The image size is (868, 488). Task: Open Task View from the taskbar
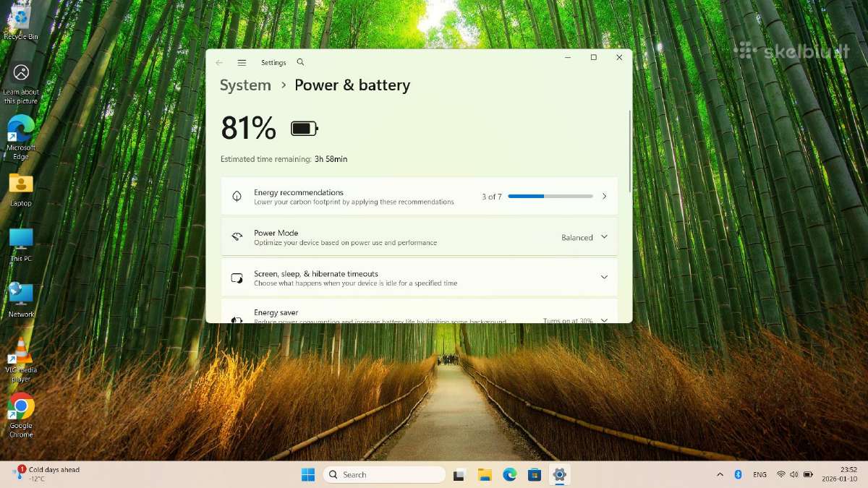click(459, 475)
